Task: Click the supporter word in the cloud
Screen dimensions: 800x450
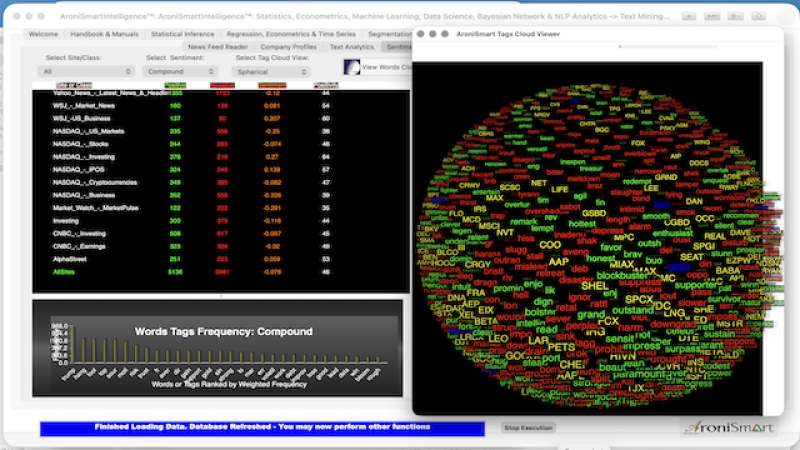Action: (696, 285)
